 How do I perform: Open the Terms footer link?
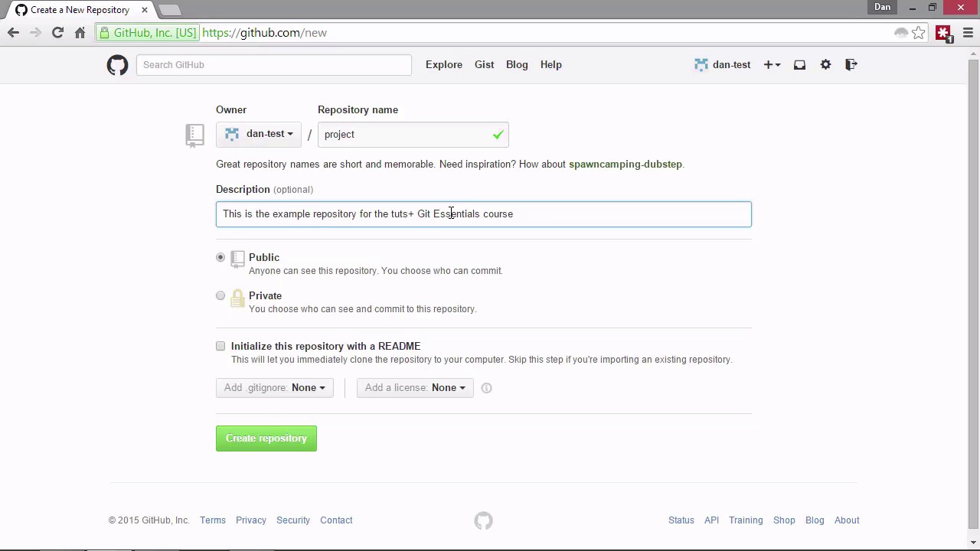[x=213, y=520]
